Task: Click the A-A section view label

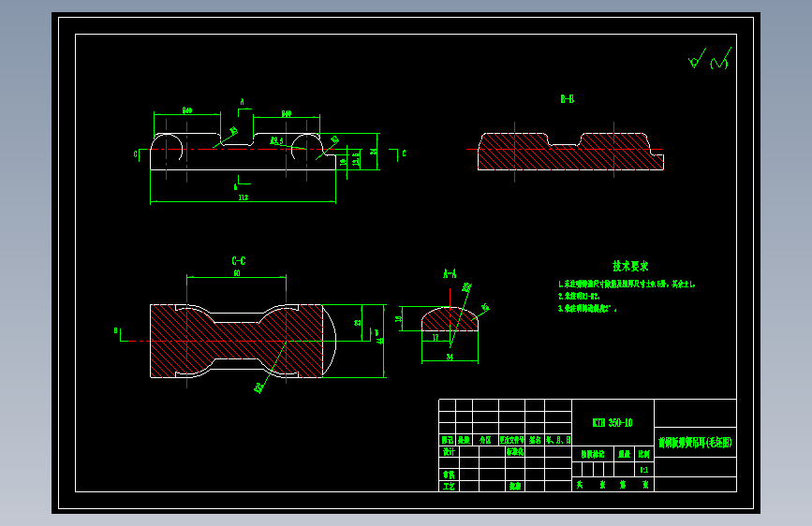Action: click(450, 273)
